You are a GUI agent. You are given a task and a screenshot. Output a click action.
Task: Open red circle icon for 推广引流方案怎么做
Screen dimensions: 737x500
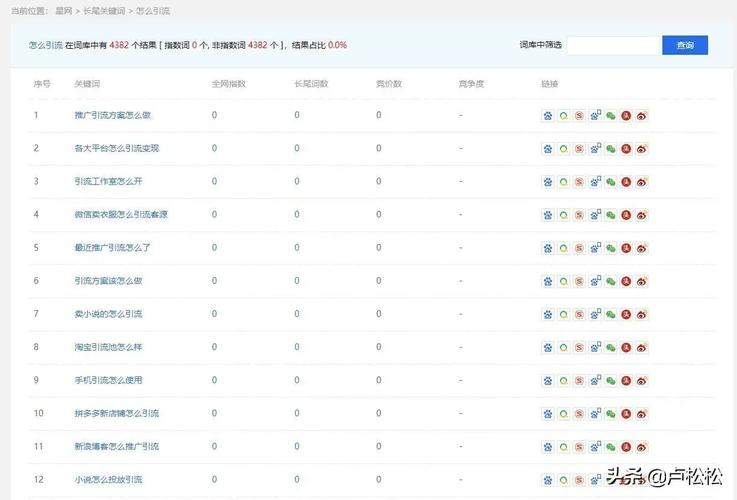pos(626,116)
